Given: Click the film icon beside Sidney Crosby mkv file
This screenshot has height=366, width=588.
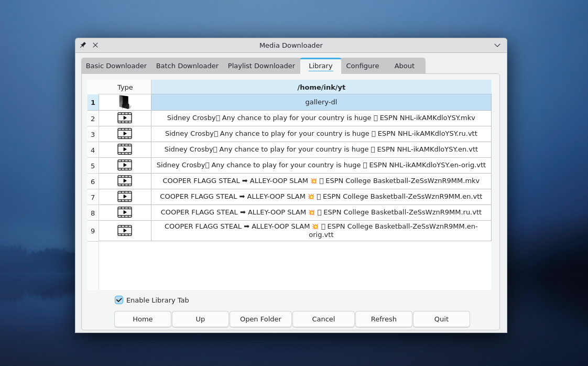Looking at the screenshot, I should coord(124,118).
